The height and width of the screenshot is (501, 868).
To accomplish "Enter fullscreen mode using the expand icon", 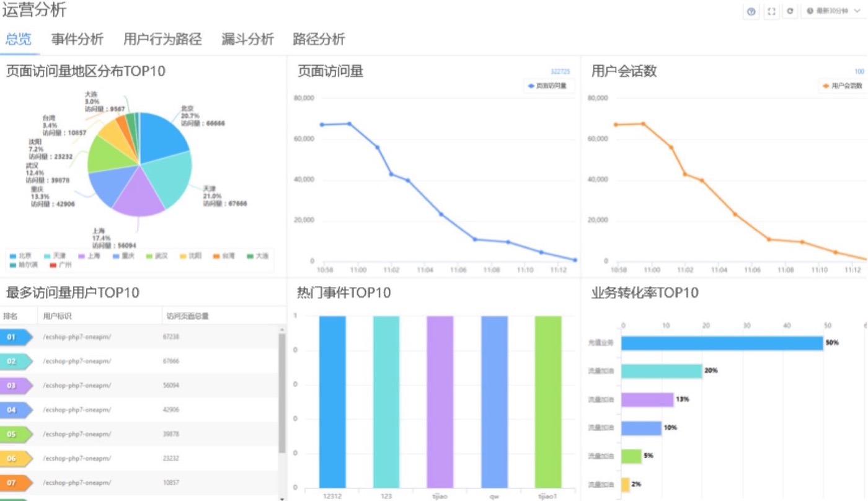I will coord(771,11).
